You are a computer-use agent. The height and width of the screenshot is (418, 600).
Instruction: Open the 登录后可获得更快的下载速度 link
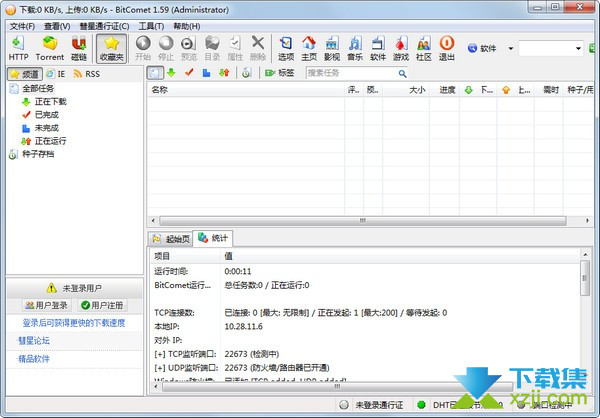(74, 323)
